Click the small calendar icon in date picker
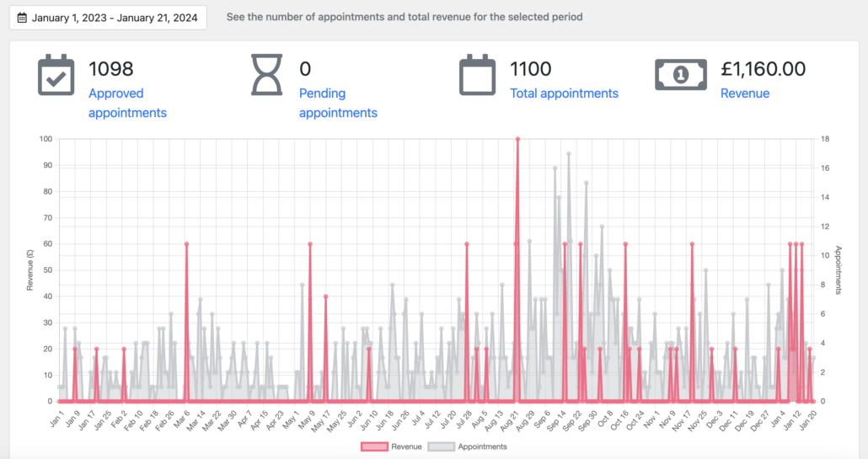 (x=22, y=18)
